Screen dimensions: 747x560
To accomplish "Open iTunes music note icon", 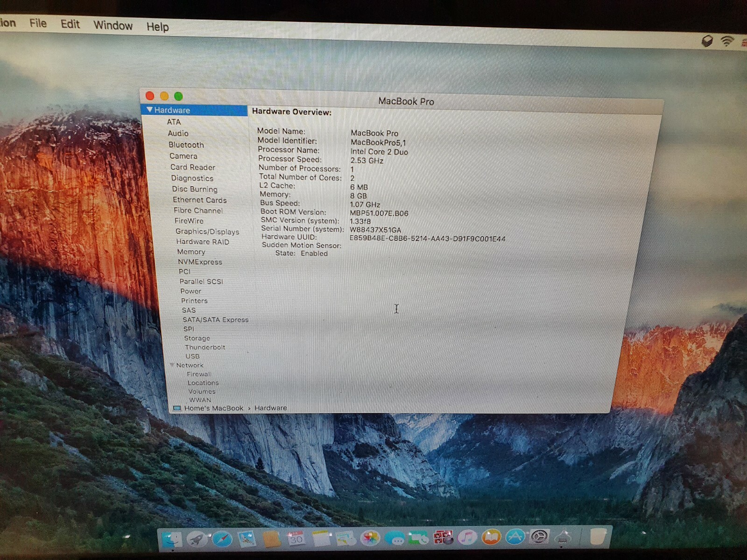I will [x=467, y=537].
